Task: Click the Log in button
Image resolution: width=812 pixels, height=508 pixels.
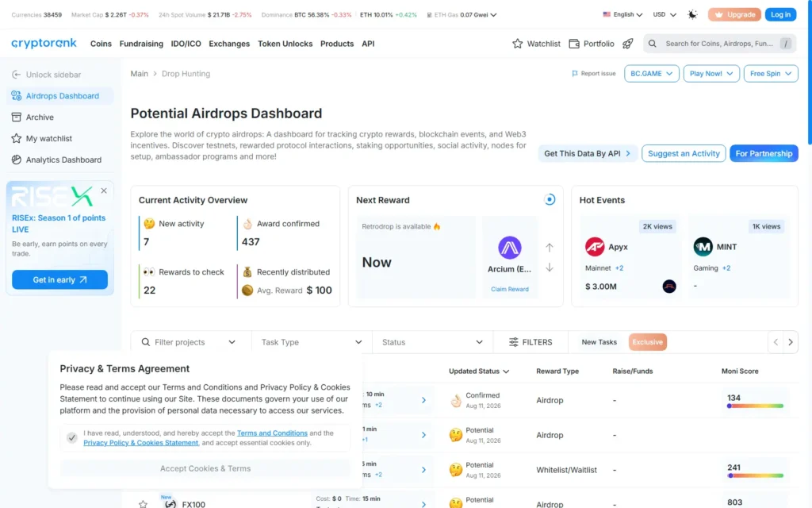Action: tap(780, 14)
